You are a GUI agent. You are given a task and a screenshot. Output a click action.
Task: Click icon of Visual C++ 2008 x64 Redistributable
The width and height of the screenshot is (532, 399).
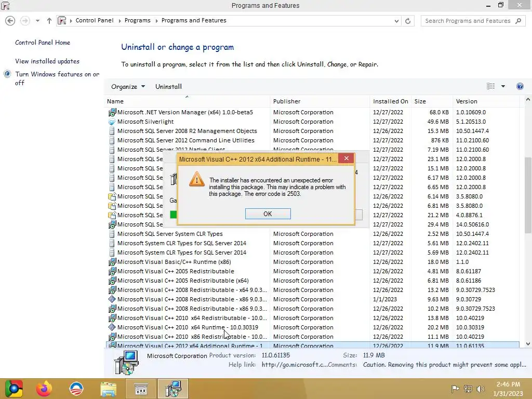(x=112, y=290)
